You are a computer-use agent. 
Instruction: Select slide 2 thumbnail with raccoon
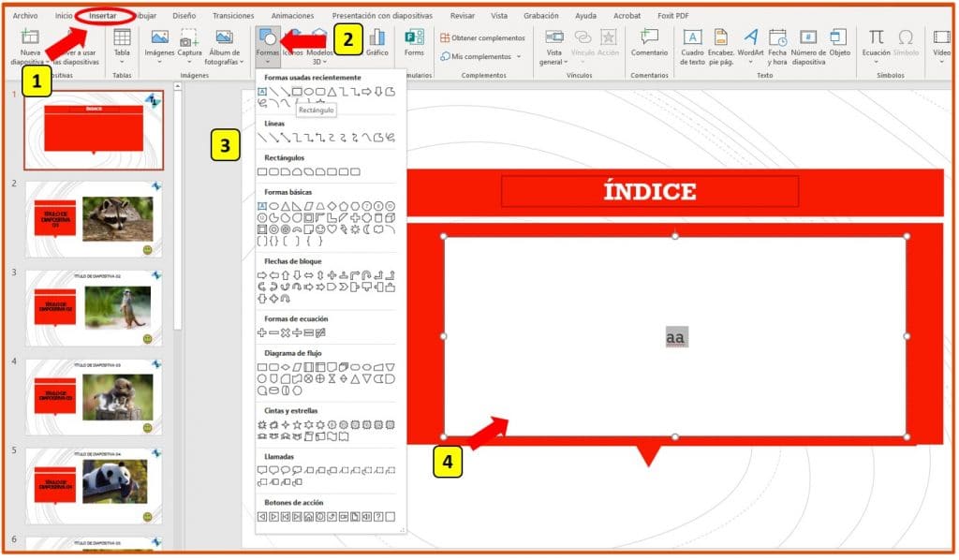coord(94,219)
